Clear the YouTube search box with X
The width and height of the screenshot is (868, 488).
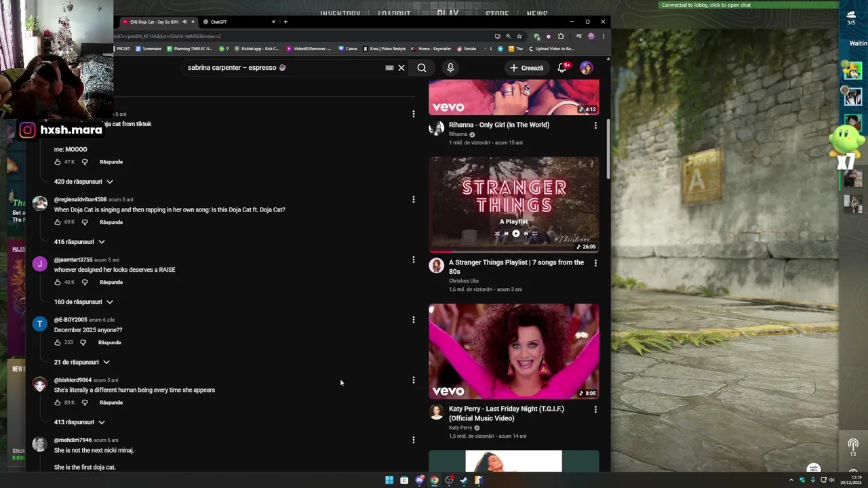[x=401, y=68]
